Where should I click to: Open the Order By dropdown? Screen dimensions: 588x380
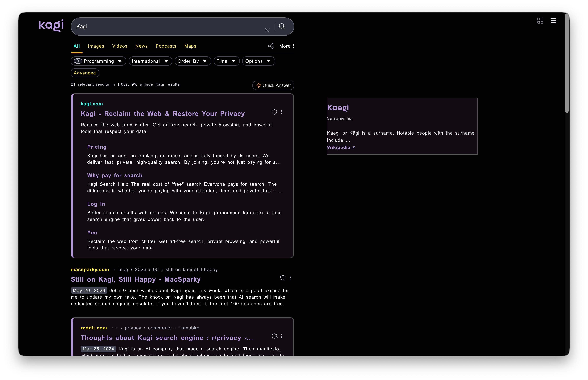193,61
